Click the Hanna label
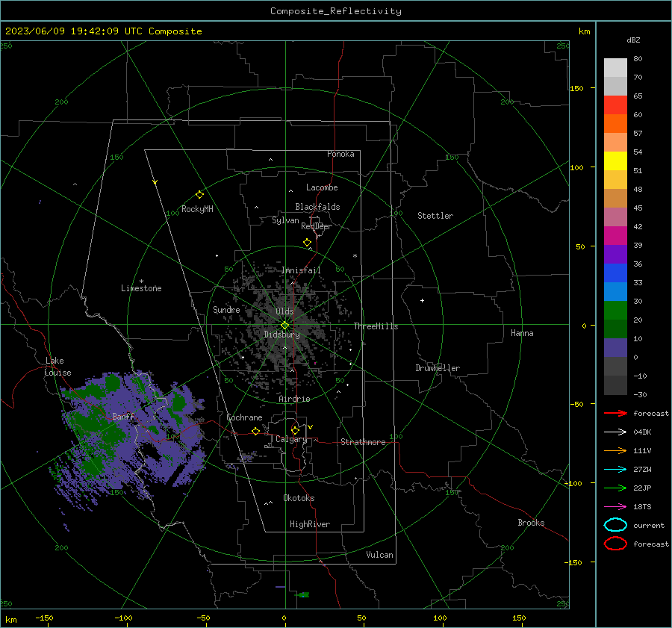 click(522, 333)
